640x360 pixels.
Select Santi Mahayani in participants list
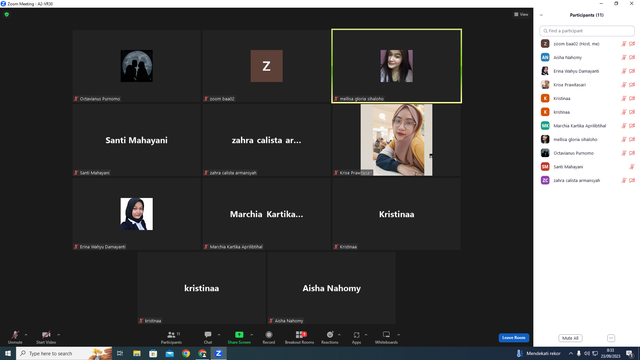[x=587, y=167]
